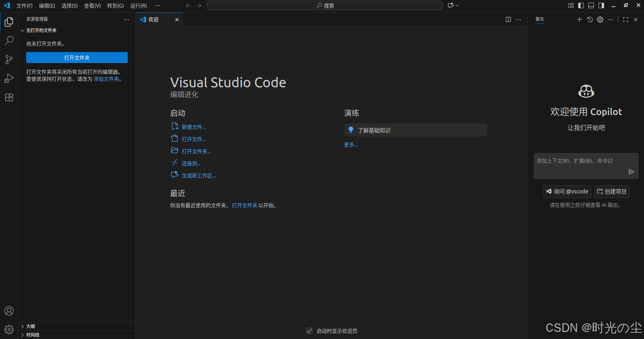The image size is (644, 339).
Task: Toggle the secondary side bar
Action: point(601,5)
